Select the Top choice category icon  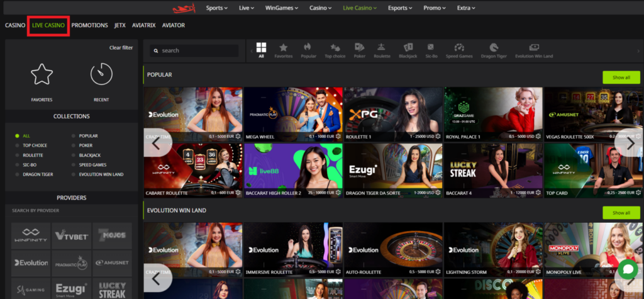click(x=335, y=47)
